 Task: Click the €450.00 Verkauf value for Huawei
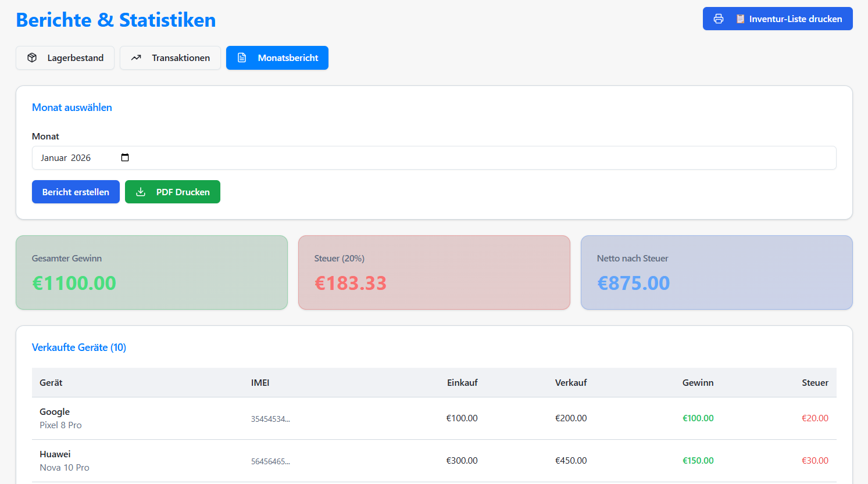pyautogui.click(x=571, y=461)
